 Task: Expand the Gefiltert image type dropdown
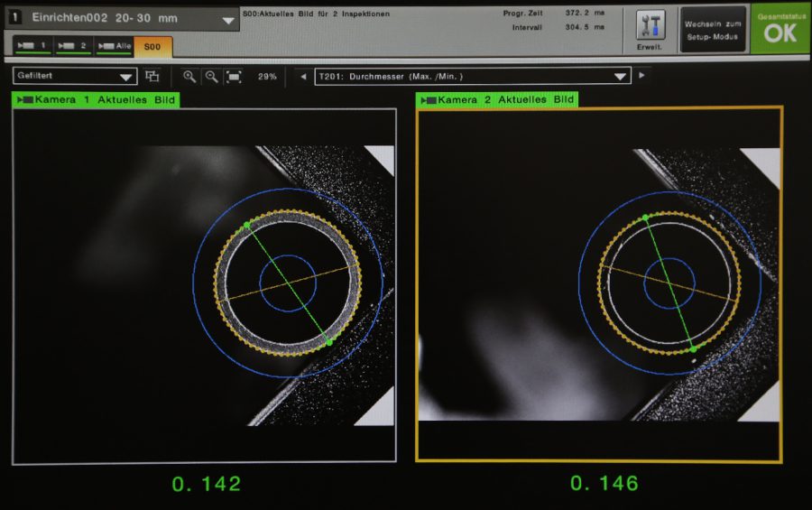[x=75, y=77]
